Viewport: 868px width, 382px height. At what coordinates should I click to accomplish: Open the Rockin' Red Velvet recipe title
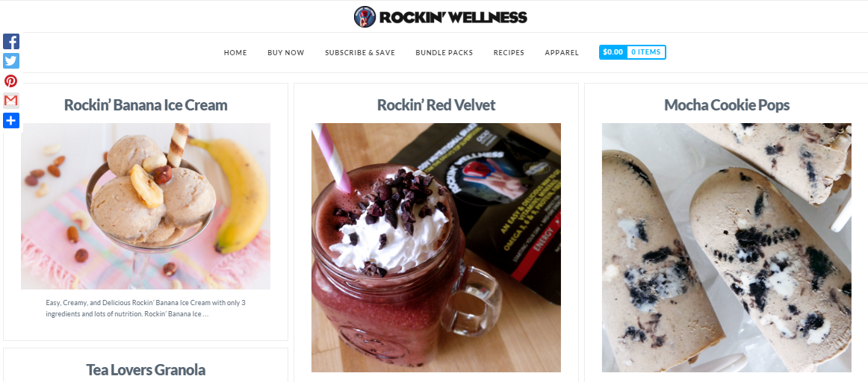[436, 104]
